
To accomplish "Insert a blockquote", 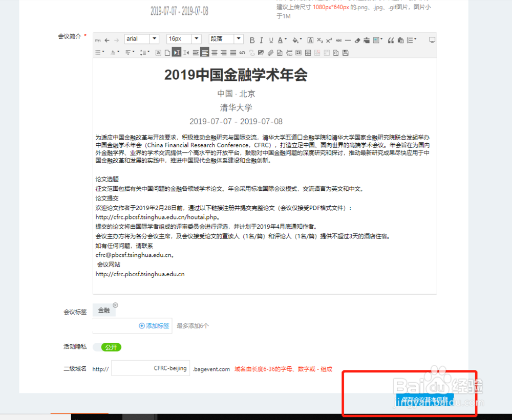I will tap(391, 40).
